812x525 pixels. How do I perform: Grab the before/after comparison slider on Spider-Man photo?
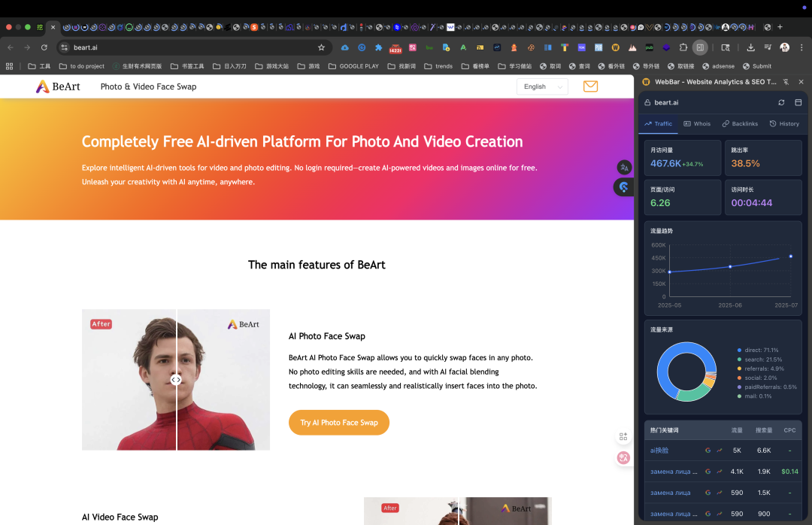tap(176, 380)
